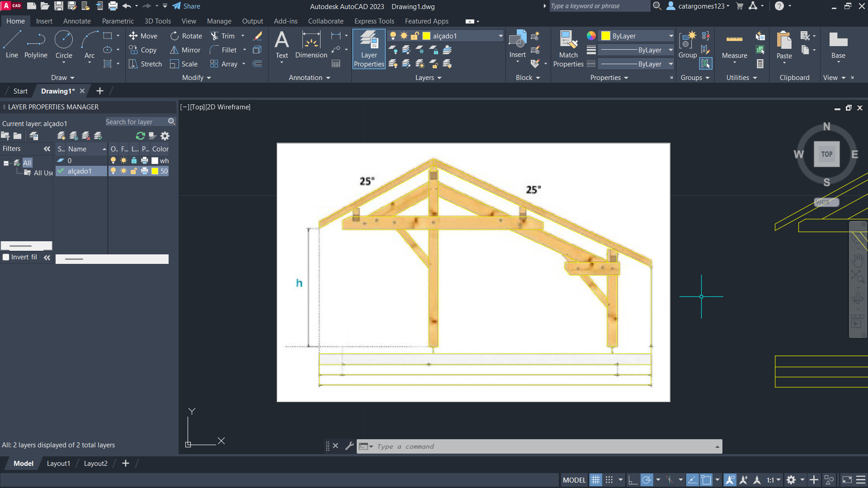
Task: Toggle grid display in the status bar
Action: pos(596,480)
